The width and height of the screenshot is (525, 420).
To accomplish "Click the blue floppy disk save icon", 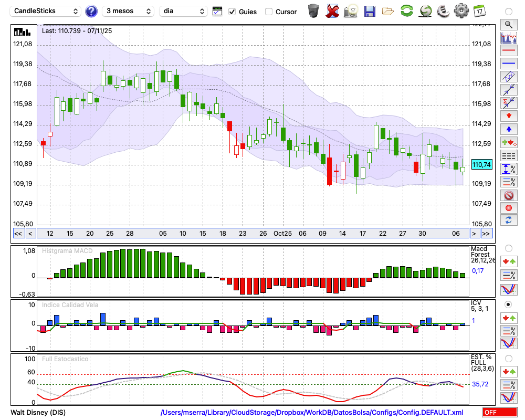I will pos(370,11).
